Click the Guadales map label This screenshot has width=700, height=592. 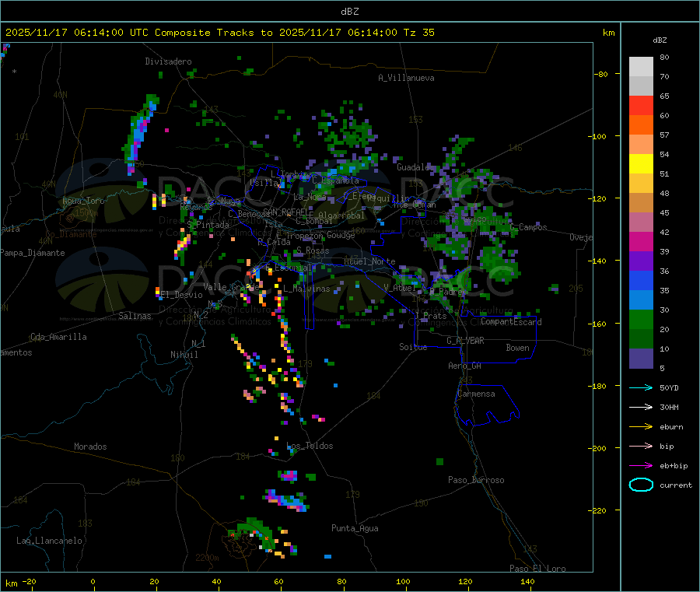coord(415,167)
